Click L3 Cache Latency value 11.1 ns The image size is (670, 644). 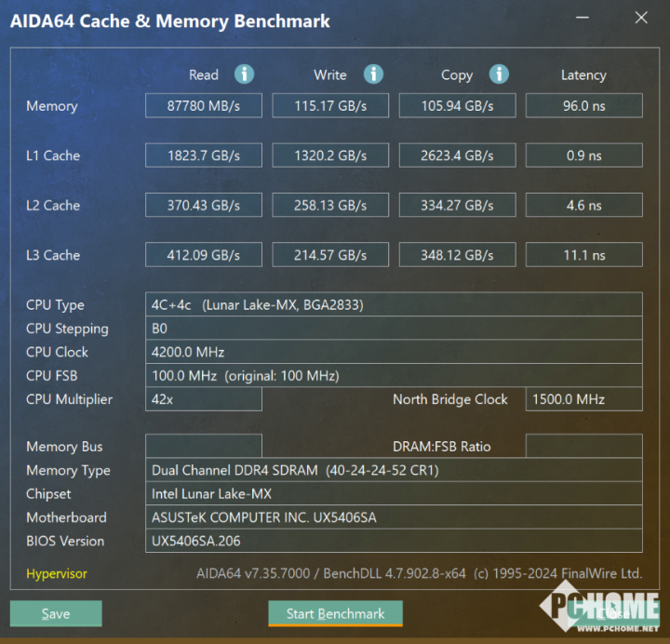[x=584, y=255]
